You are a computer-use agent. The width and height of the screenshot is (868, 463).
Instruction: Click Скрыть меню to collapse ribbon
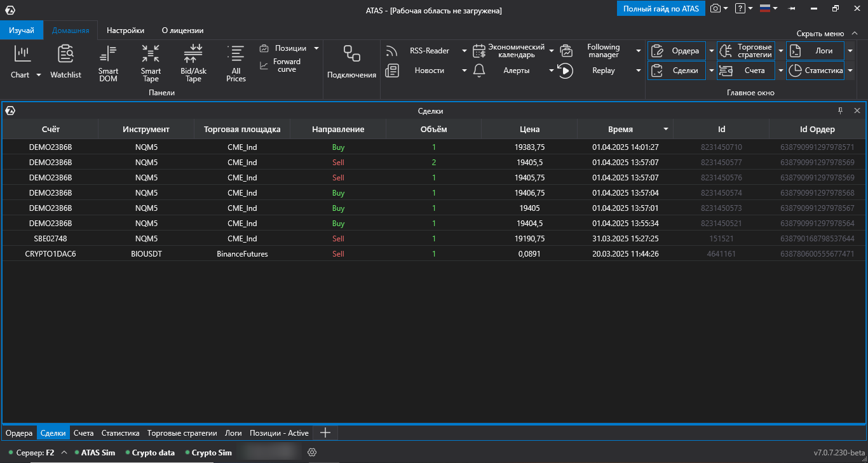(827, 34)
